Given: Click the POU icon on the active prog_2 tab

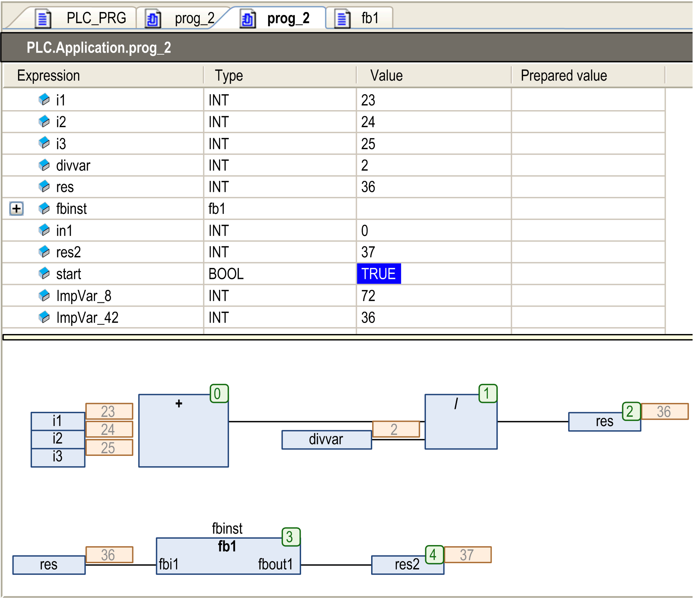Looking at the screenshot, I should 248,18.
